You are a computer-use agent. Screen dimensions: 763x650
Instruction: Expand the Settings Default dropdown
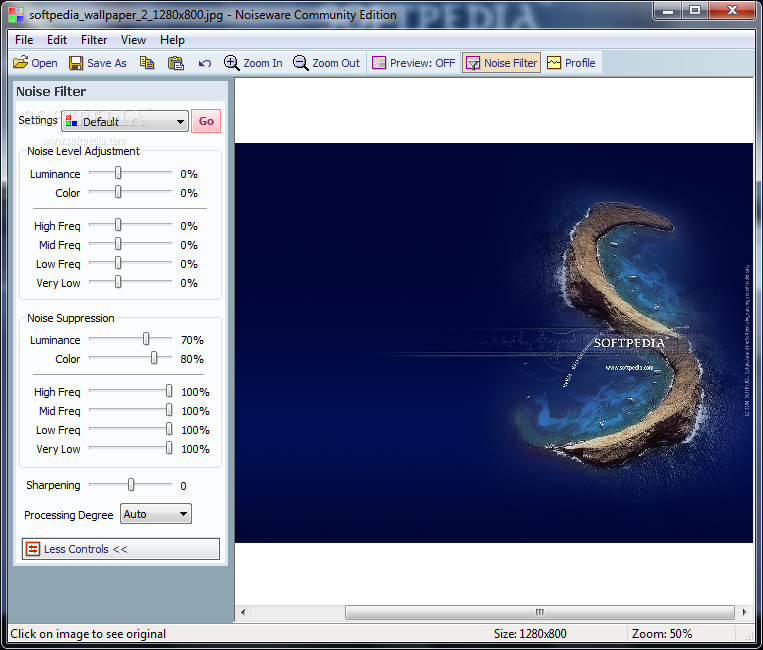[x=125, y=121]
